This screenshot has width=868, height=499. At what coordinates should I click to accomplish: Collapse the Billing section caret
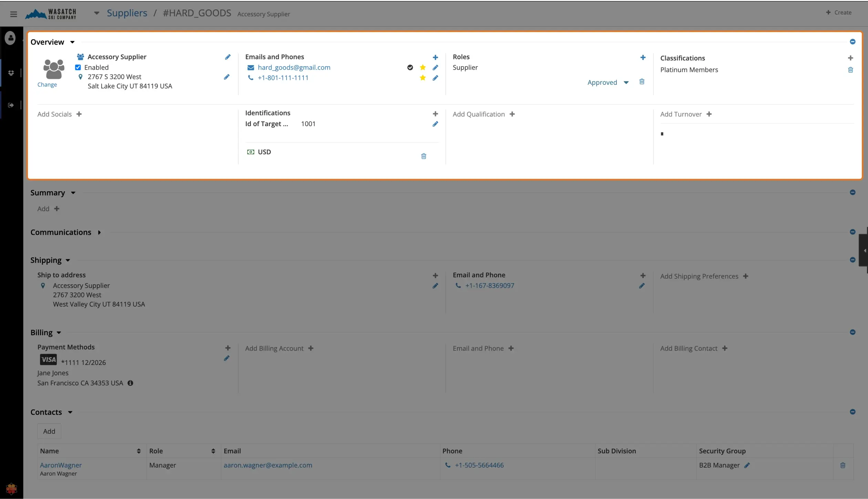click(59, 333)
